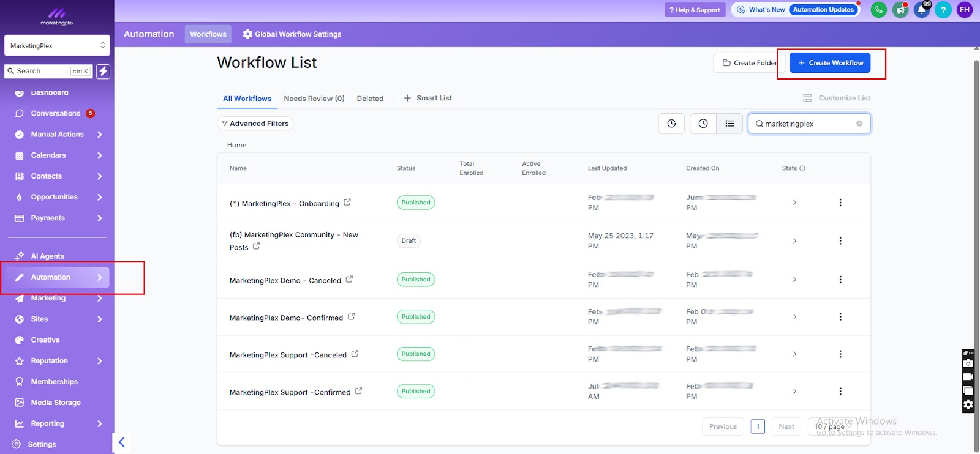Click the Create Workflow button
The width and height of the screenshot is (980, 454).
pyautogui.click(x=830, y=62)
